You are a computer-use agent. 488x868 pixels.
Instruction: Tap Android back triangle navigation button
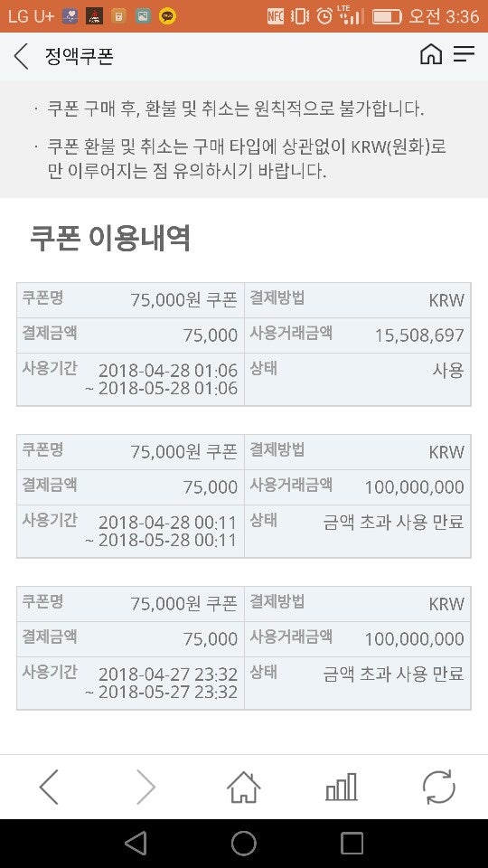[x=136, y=843]
